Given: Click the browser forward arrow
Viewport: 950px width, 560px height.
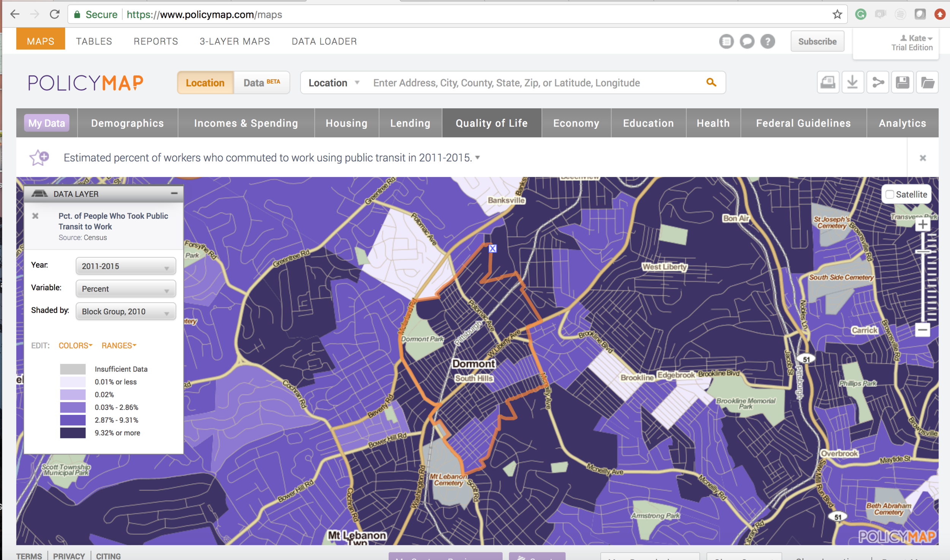Looking at the screenshot, I should coord(35,14).
